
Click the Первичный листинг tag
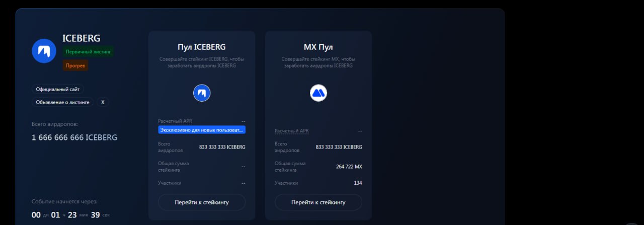[88, 51]
